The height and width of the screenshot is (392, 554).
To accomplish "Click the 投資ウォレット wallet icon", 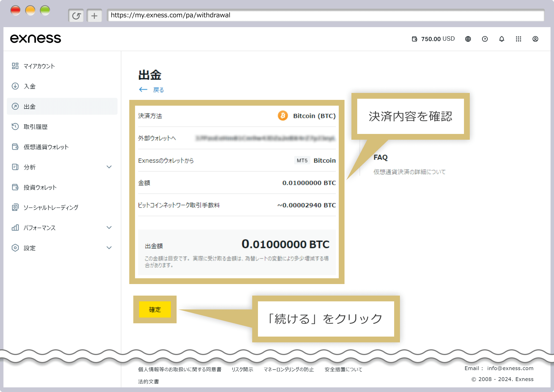I will coord(15,187).
